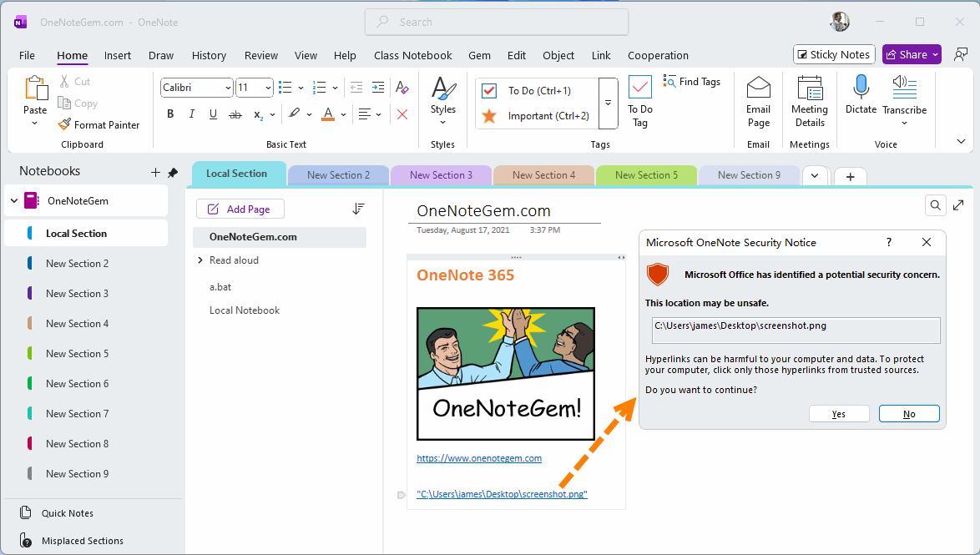Click the Meeting Details icon
Image resolution: width=980 pixels, height=555 pixels.
point(809,86)
